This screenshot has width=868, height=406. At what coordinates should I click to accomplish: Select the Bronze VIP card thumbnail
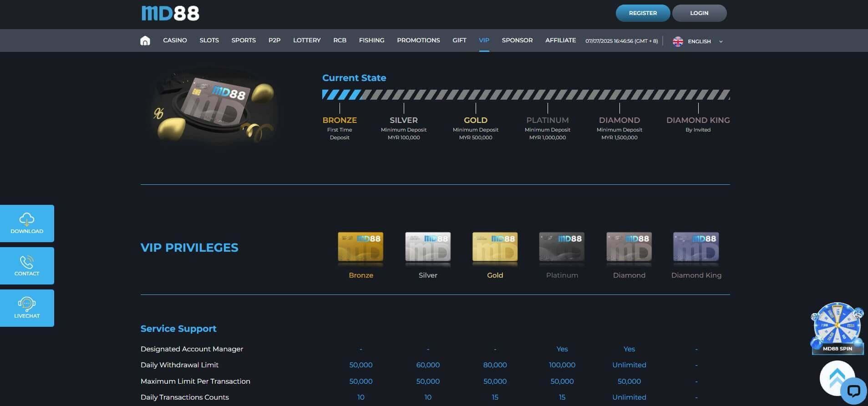click(x=360, y=247)
